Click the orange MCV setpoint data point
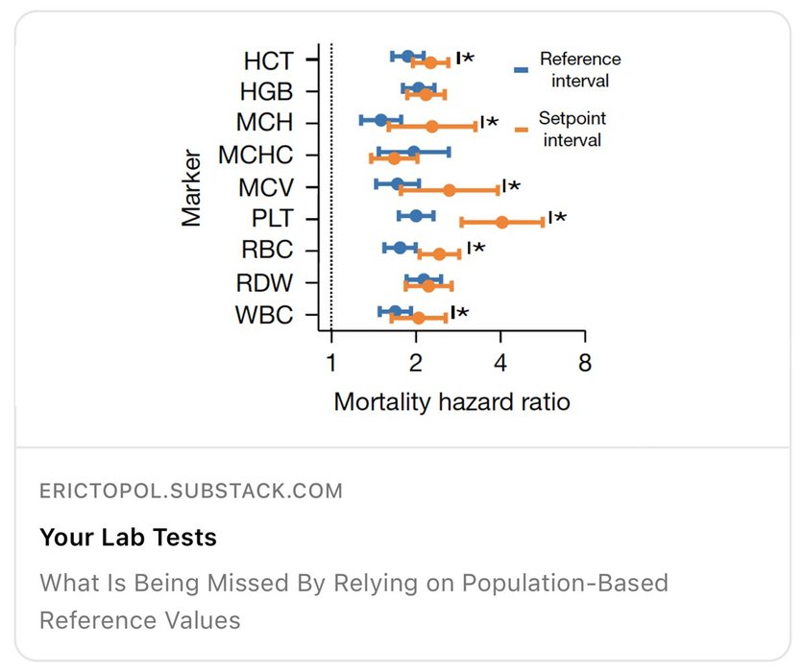Screen dimensions: 803x672 point(449,190)
